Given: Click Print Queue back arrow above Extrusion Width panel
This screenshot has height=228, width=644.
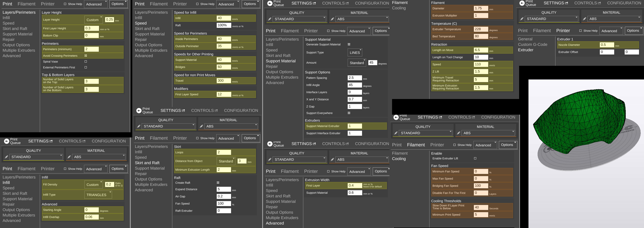Looking at the screenshot, I should pos(270,144).
